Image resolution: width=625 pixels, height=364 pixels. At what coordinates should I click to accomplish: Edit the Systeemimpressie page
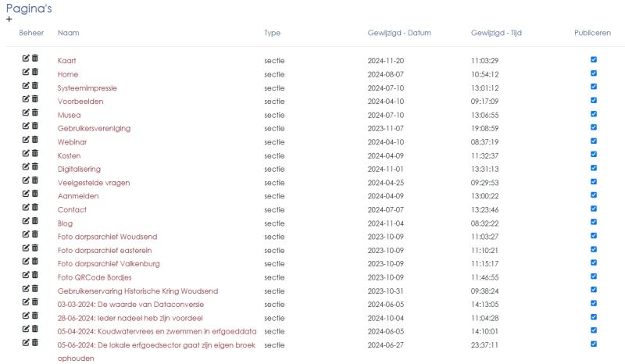(x=26, y=85)
